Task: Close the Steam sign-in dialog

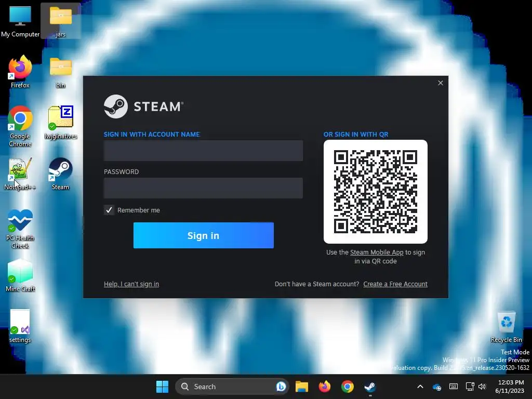Action: click(x=441, y=83)
